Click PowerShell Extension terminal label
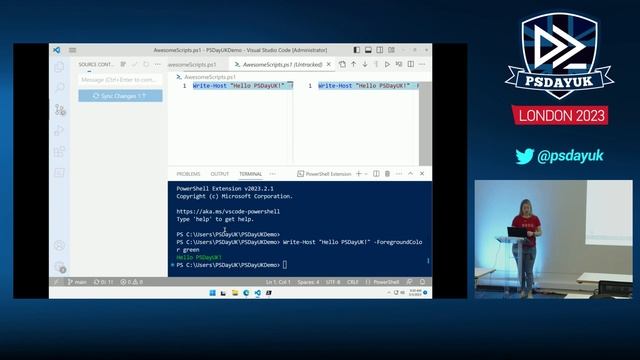The width and height of the screenshot is (640, 360). pos(324,174)
